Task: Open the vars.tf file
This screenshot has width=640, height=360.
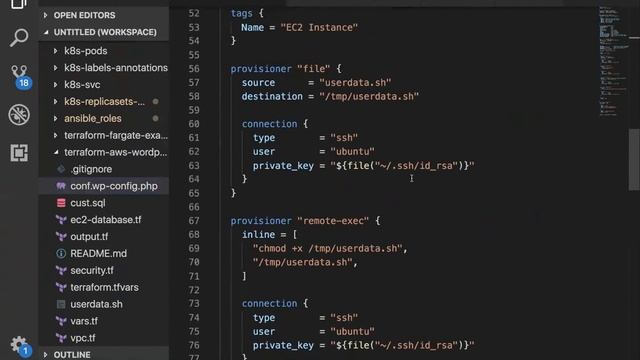Action: coord(84,321)
